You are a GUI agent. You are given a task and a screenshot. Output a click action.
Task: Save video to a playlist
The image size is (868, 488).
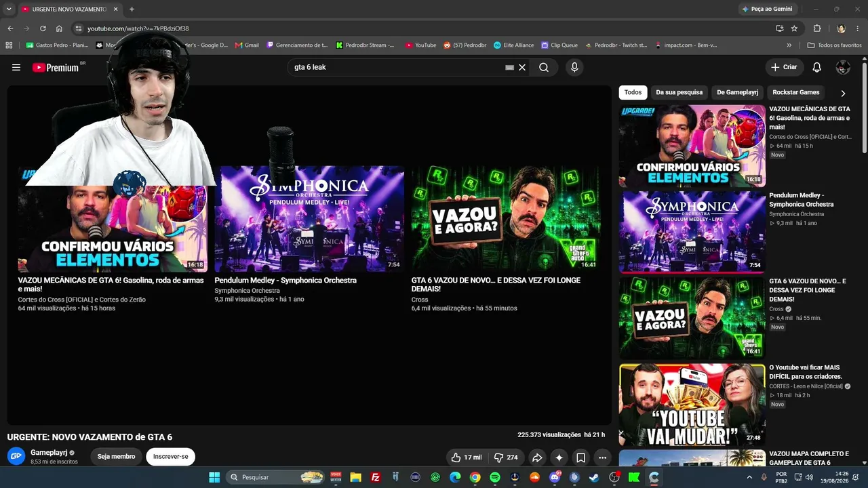tap(581, 457)
